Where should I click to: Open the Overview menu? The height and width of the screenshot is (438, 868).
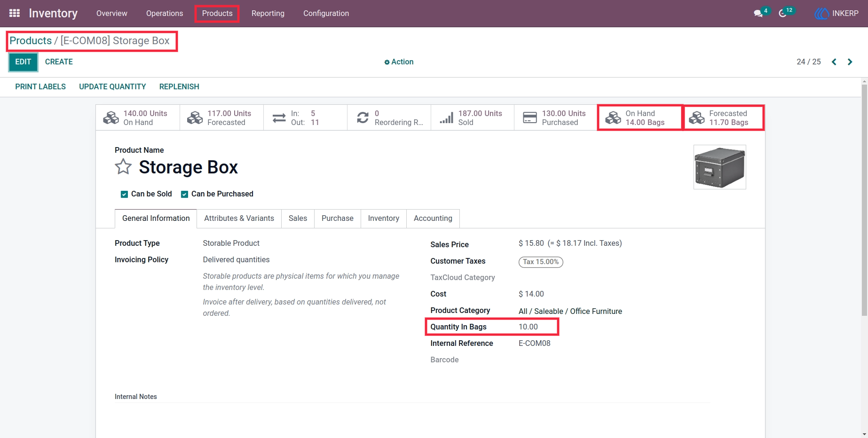112,13
